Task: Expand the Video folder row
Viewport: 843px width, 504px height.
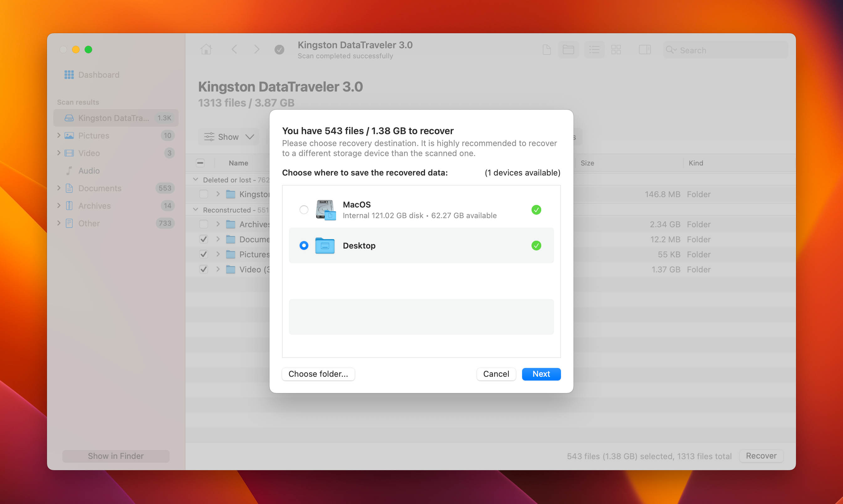Action: click(218, 269)
